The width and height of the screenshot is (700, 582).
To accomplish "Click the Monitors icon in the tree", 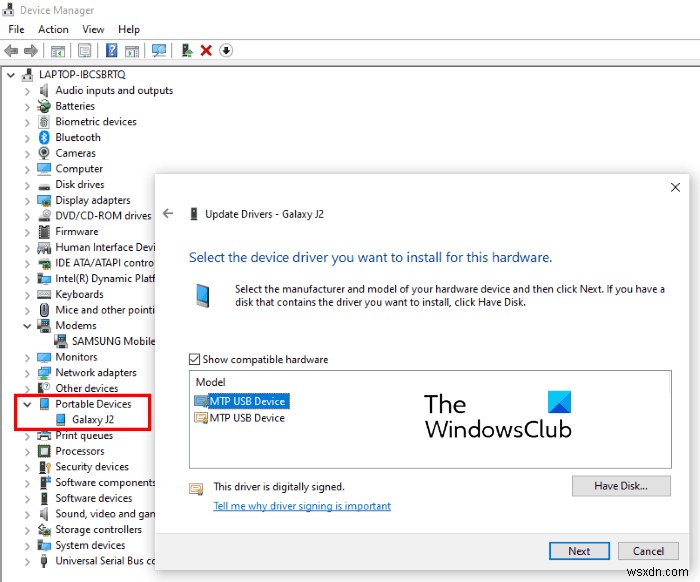I will tap(44, 358).
